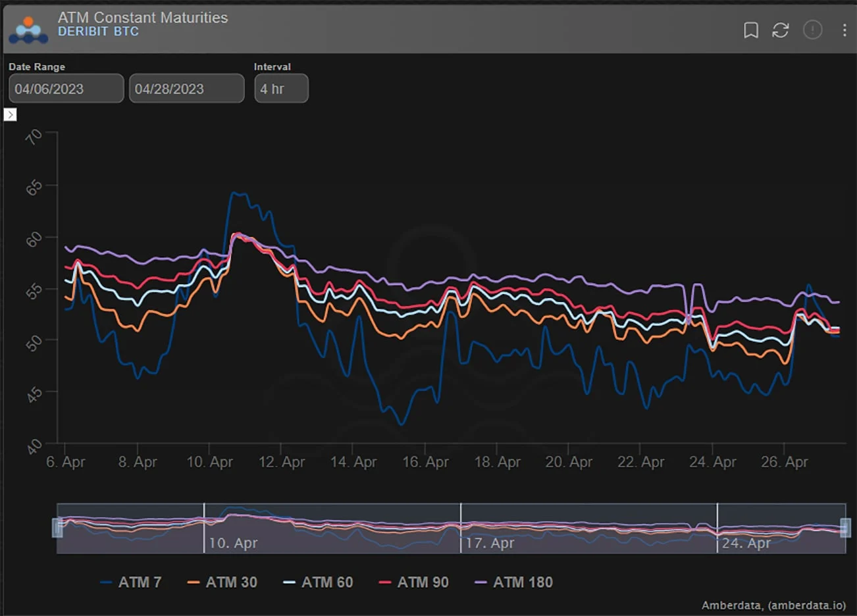Click the 26. Apr x-axis label
This screenshot has height=616, width=857.
coord(785,462)
